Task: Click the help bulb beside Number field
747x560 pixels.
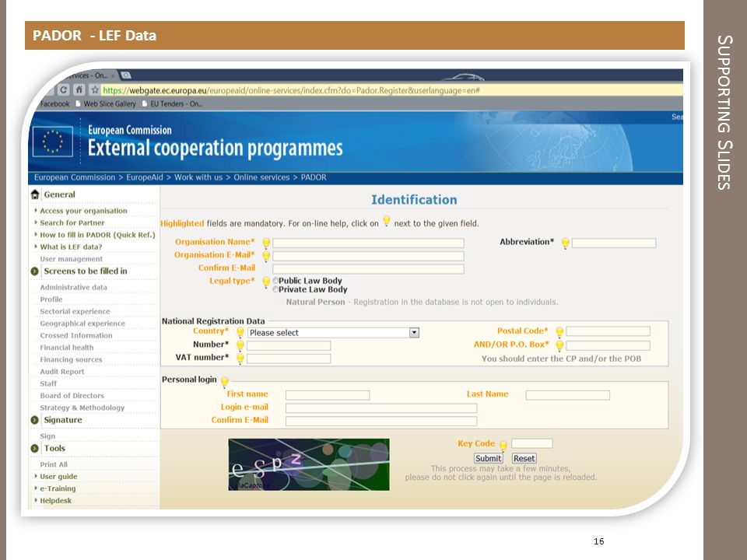Action: coord(240,345)
